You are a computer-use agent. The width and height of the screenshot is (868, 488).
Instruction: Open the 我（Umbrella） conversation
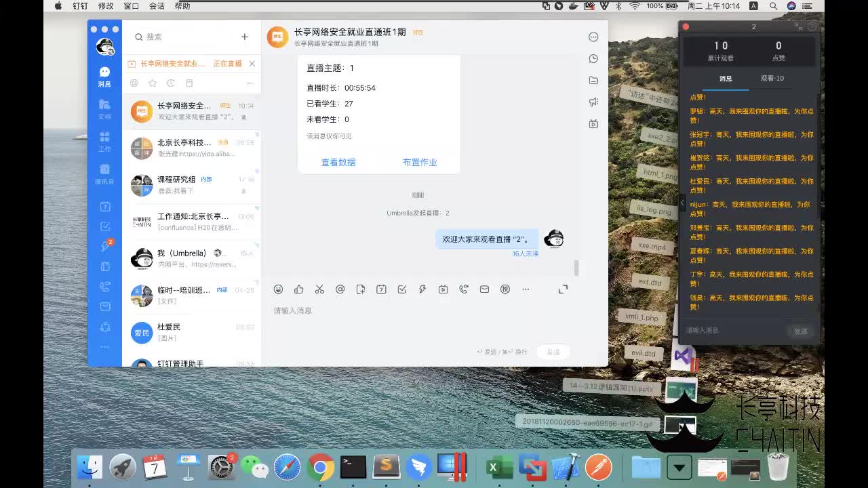coord(192,258)
